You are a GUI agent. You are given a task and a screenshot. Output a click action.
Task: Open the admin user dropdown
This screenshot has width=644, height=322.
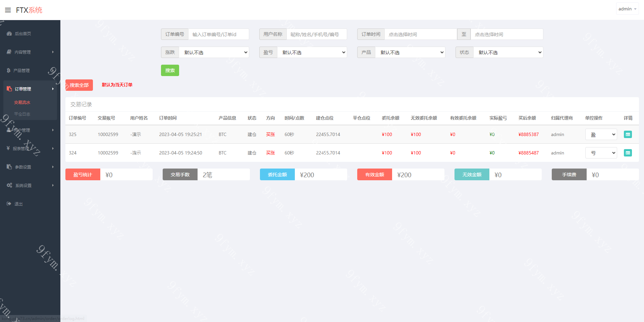(x=627, y=9)
